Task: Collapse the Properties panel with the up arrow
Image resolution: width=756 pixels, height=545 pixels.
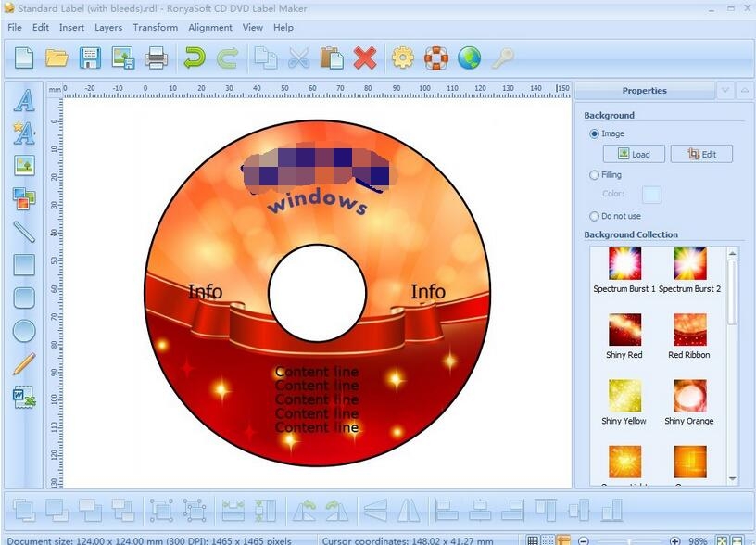Action: tap(745, 90)
